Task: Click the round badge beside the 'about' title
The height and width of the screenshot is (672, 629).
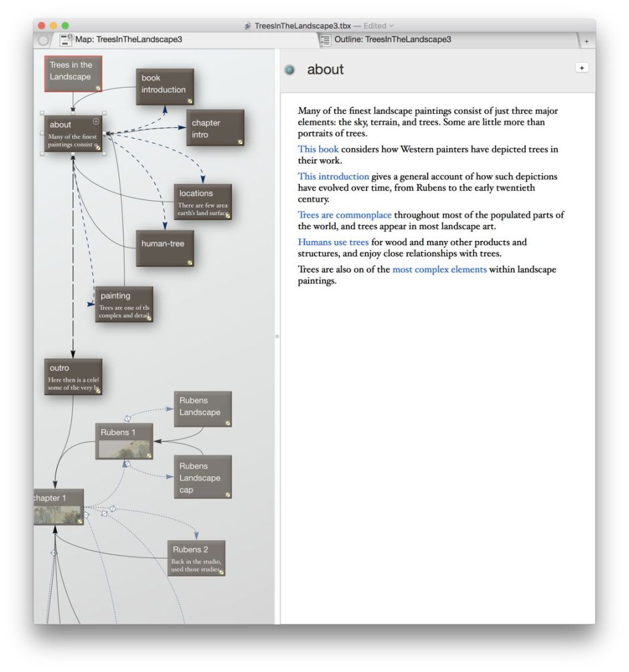Action: pos(289,70)
